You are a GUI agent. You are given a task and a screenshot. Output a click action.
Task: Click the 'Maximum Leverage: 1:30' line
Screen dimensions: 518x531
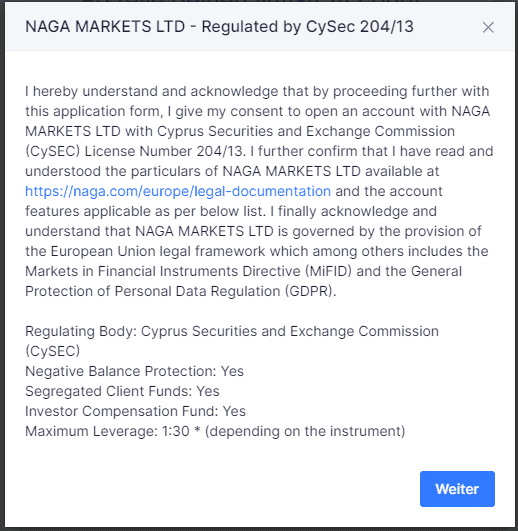click(x=107, y=431)
